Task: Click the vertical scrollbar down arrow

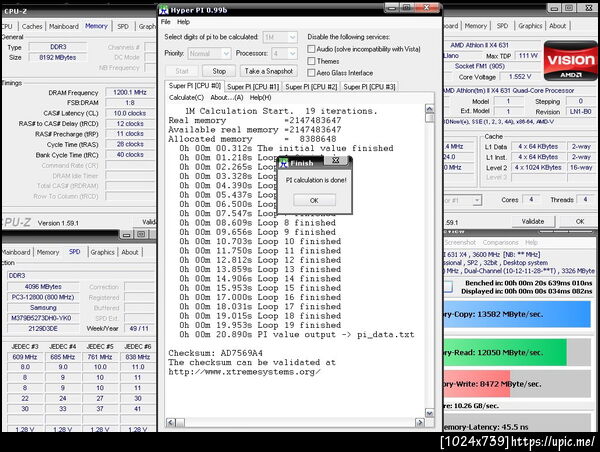Action: point(429,413)
